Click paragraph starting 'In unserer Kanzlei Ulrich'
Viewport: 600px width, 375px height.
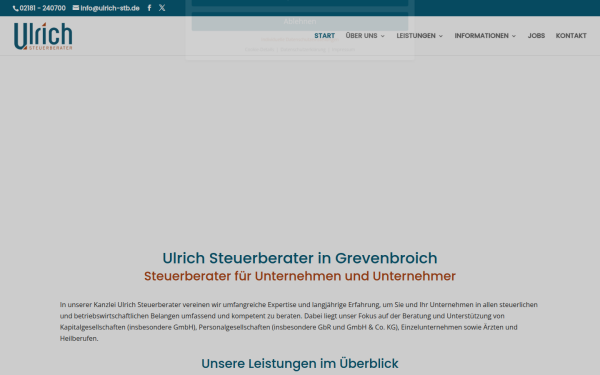click(x=300, y=321)
